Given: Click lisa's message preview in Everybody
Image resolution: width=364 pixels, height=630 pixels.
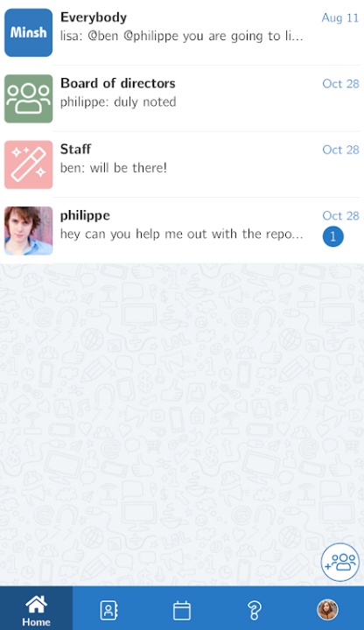Looking at the screenshot, I should click(x=182, y=36).
